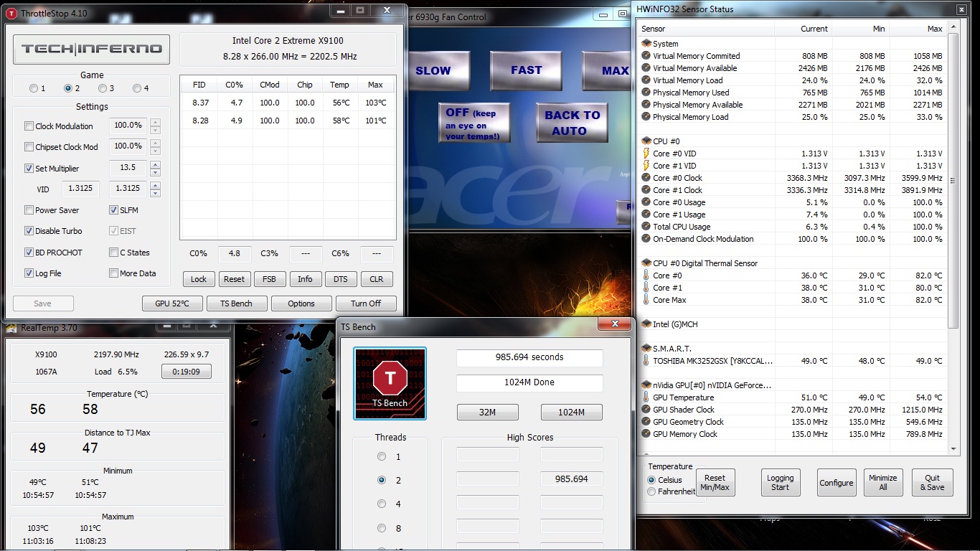Uncheck Disable Turbo checkbox
Image resolution: width=980 pixels, height=551 pixels.
tap(29, 231)
